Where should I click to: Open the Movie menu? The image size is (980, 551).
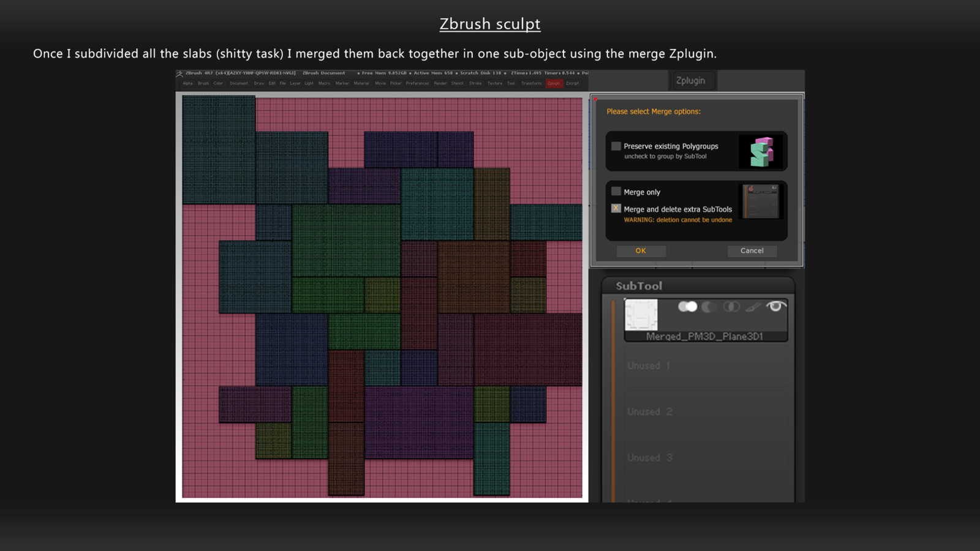[380, 83]
